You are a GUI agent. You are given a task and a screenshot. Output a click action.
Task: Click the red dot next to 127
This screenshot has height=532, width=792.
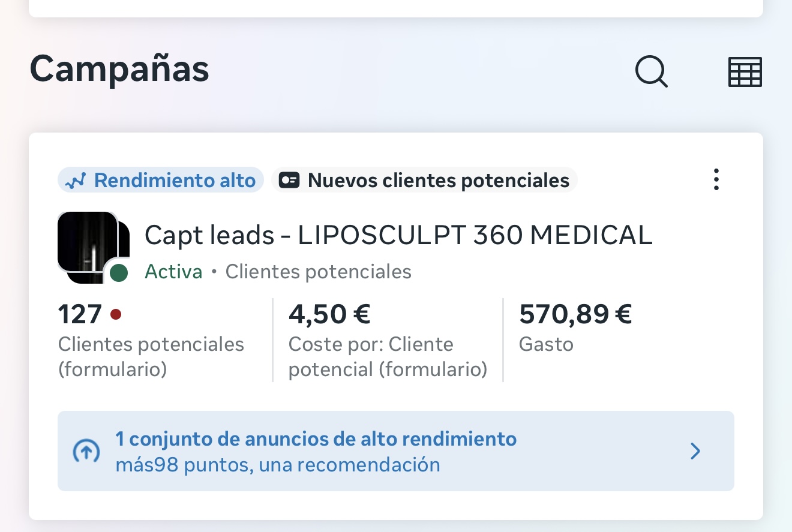(x=116, y=314)
